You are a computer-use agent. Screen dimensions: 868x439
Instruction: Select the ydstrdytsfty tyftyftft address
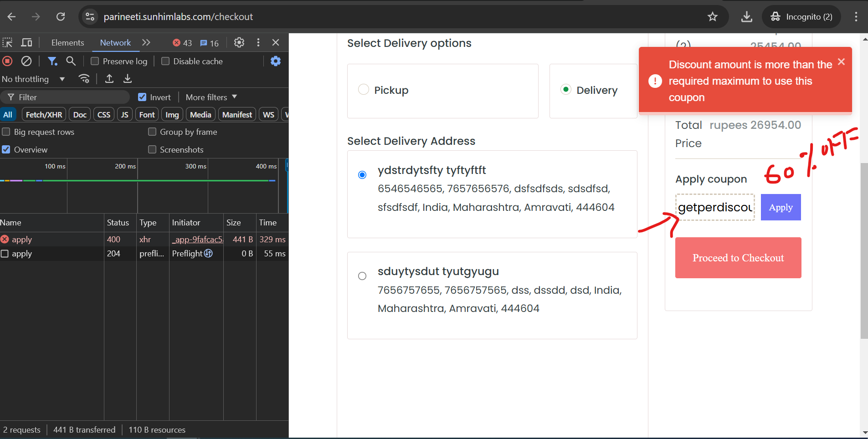[362, 175]
